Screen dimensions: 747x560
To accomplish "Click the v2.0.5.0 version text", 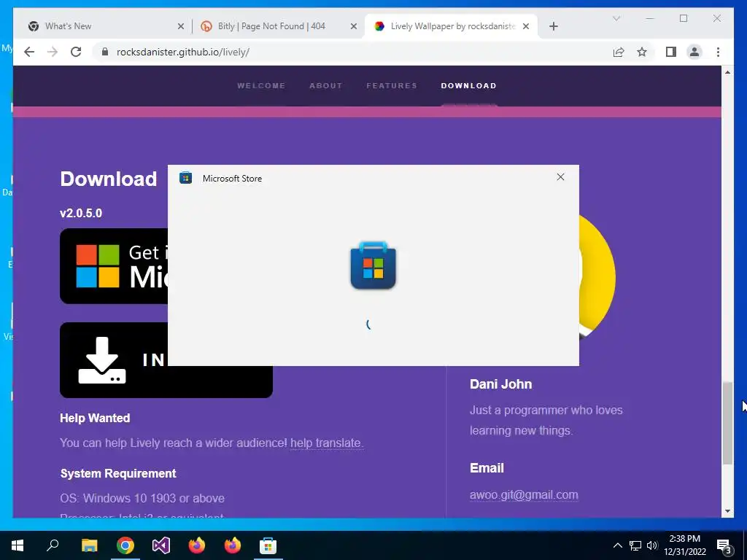I will tap(81, 213).
